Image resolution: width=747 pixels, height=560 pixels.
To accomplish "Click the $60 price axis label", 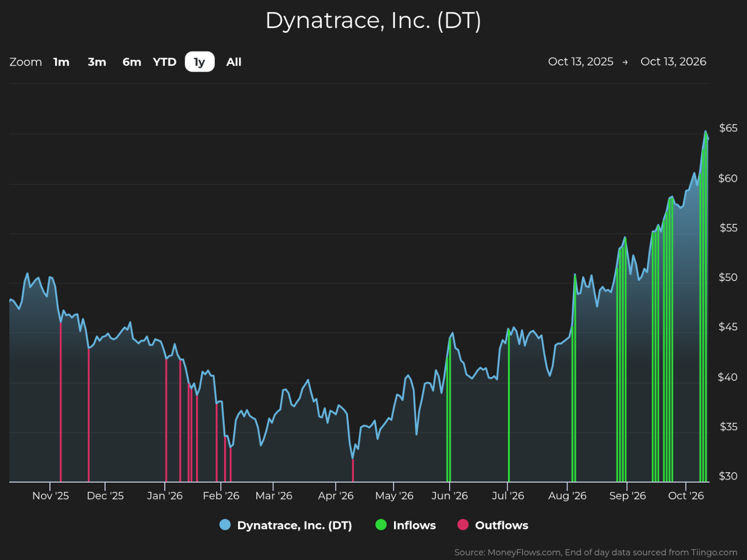I will point(728,178).
